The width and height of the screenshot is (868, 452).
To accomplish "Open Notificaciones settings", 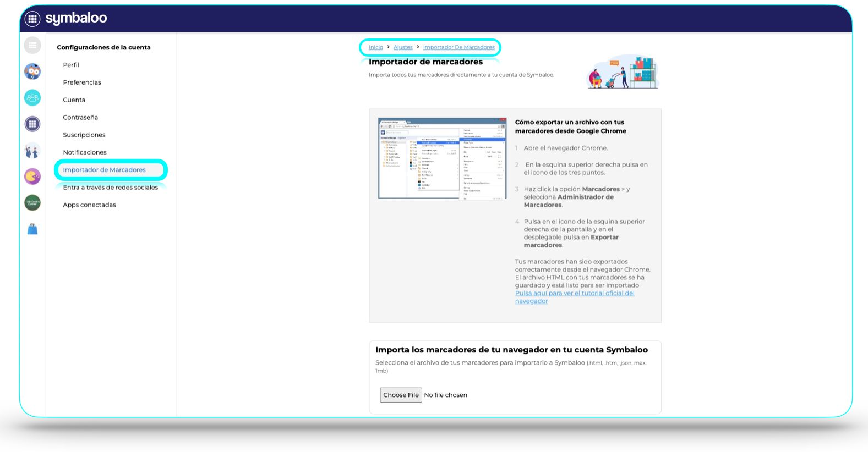I will tap(85, 152).
